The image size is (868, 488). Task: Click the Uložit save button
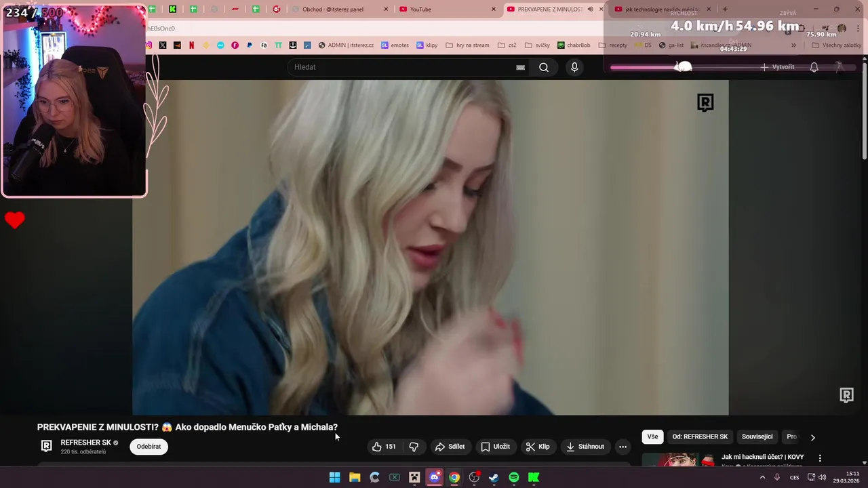click(x=495, y=447)
